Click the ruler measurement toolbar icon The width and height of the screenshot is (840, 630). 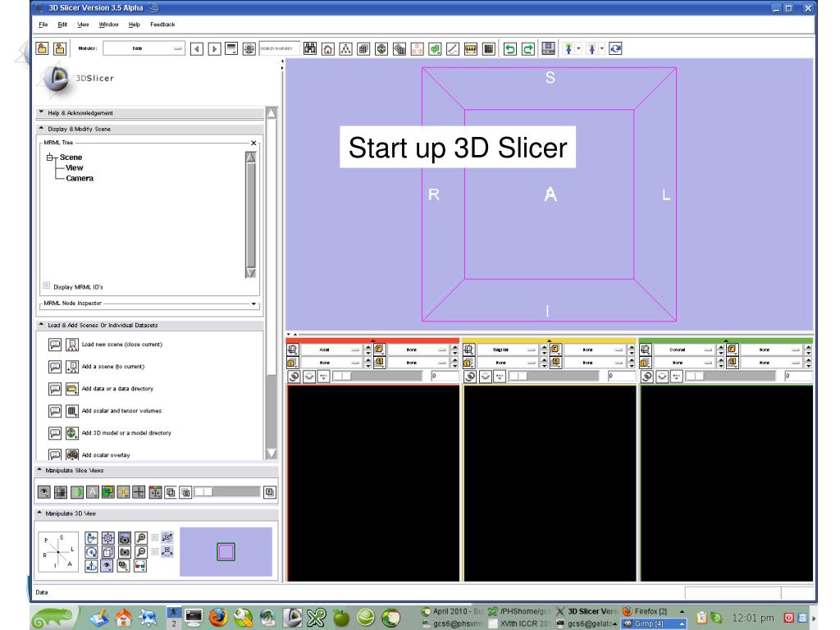(470, 48)
